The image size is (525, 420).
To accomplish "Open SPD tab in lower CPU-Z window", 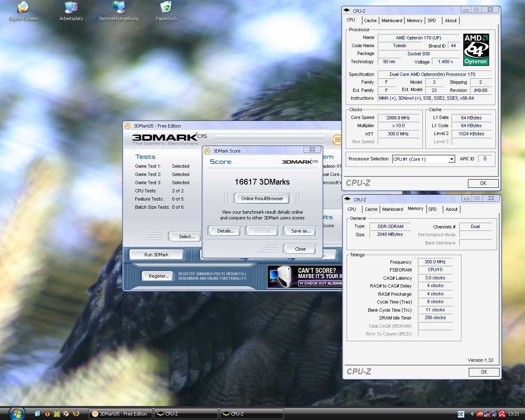I will (432, 209).
